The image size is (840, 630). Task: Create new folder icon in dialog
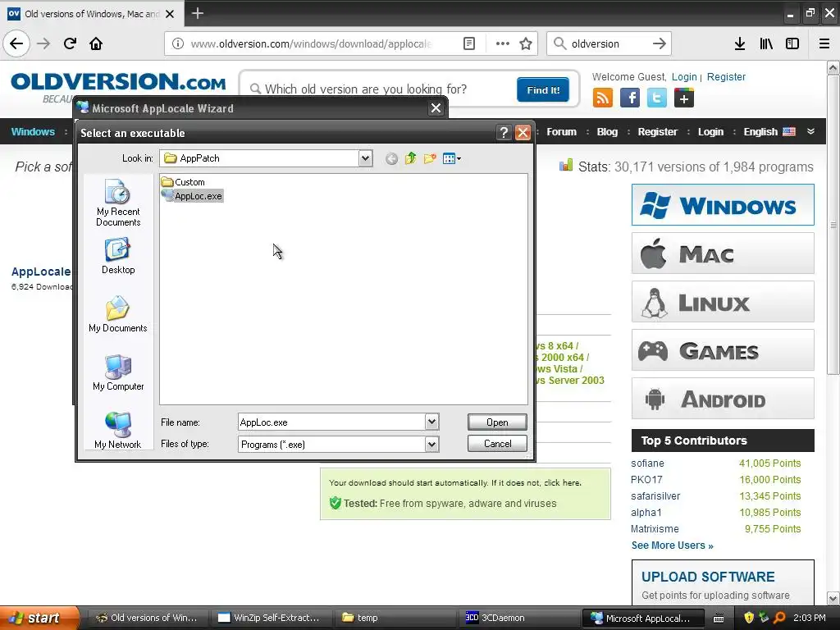430,158
